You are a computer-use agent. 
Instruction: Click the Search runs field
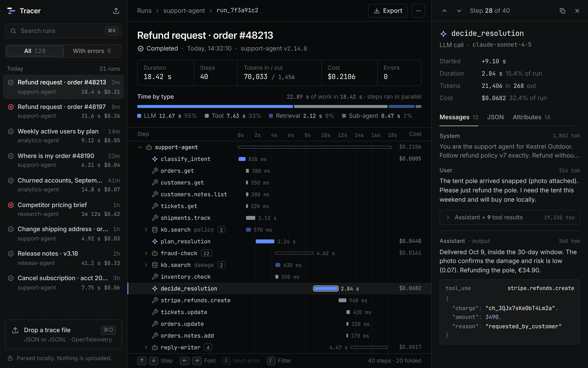(63, 31)
